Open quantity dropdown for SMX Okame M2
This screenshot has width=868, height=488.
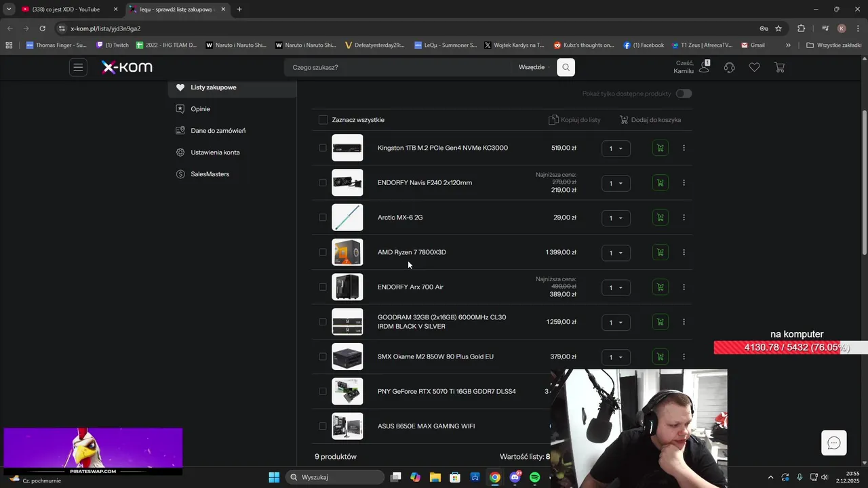point(616,357)
